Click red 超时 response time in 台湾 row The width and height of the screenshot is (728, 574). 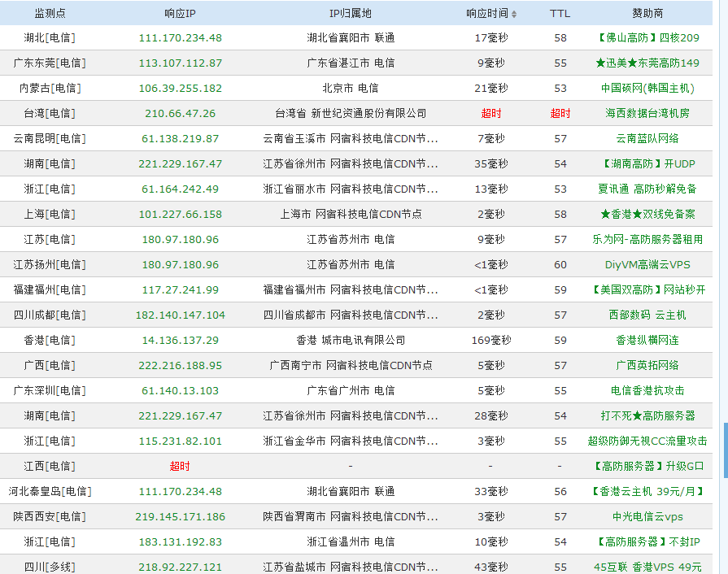coord(491,113)
